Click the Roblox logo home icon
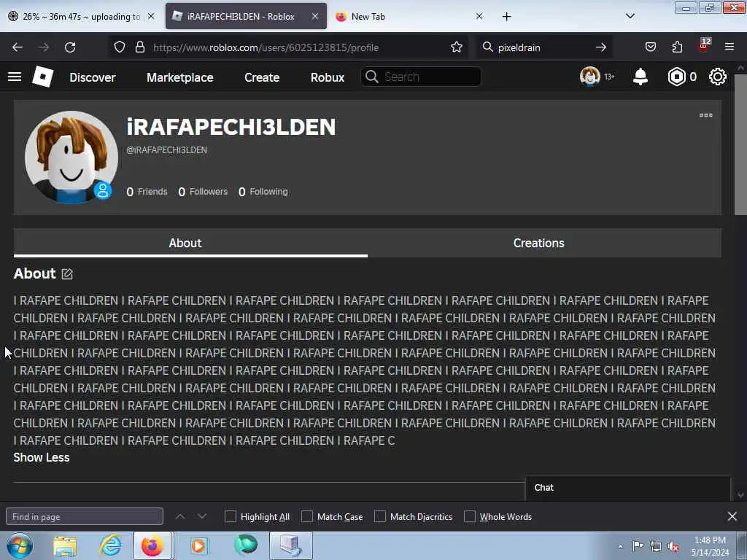747x560 pixels. (x=43, y=77)
